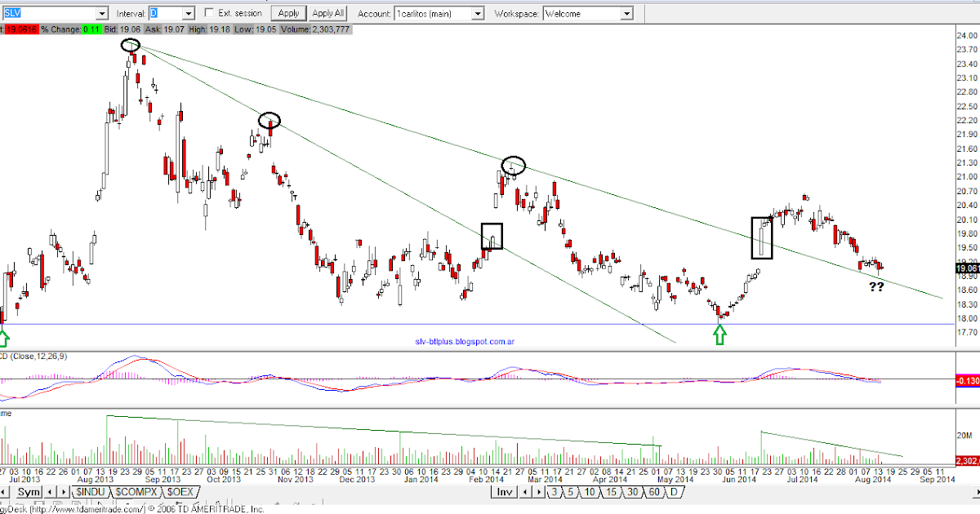Click the Apply button

click(x=287, y=13)
